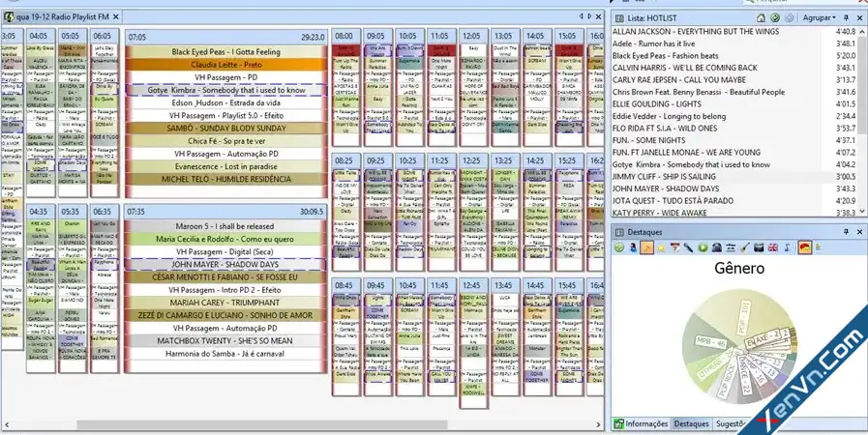Click the horizontal bars icon in Destaques toolbar
This screenshot has width=868, height=435.
click(x=731, y=247)
